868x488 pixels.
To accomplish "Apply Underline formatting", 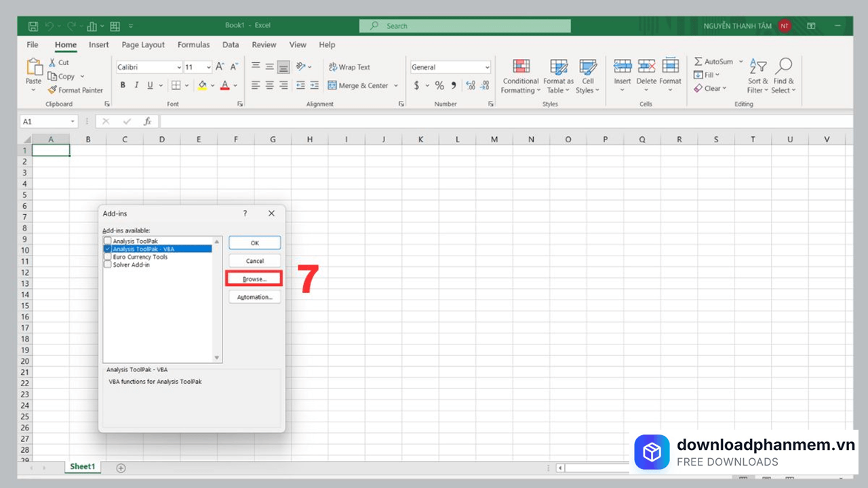I will pos(150,85).
